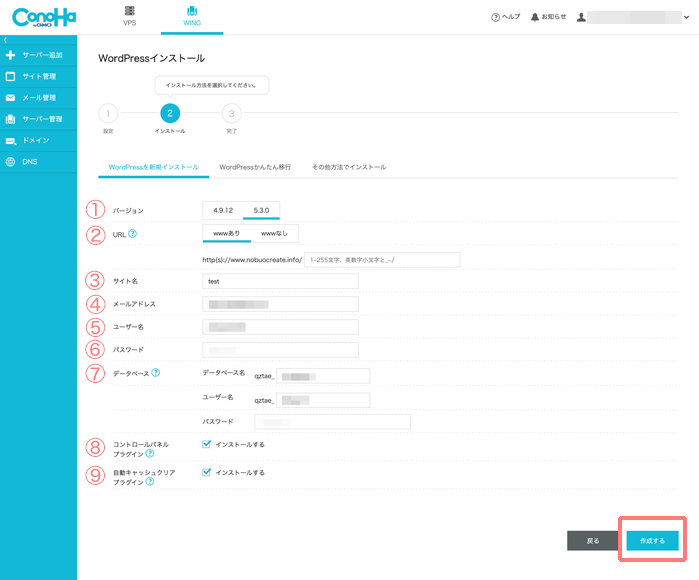Choose wwwなし URL option
Image resolution: width=699 pixels, height=580 pixels.
click(x=274, y=233)
